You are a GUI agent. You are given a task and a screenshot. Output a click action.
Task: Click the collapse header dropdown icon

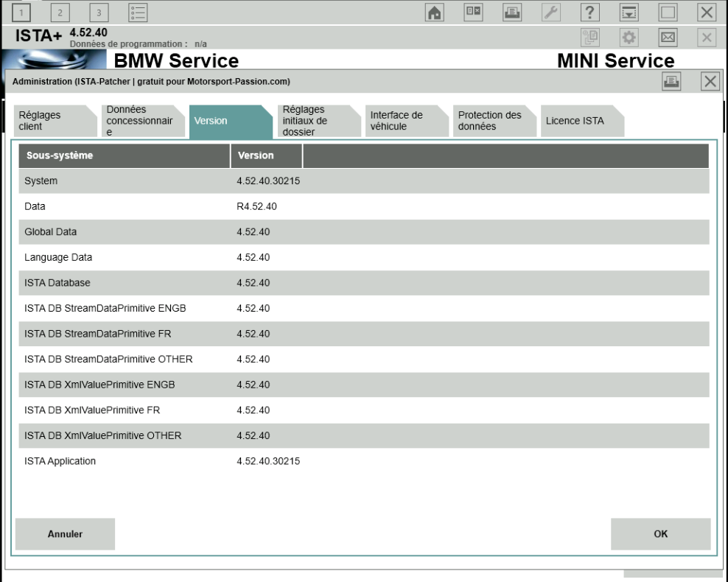(x=629, y=12)
